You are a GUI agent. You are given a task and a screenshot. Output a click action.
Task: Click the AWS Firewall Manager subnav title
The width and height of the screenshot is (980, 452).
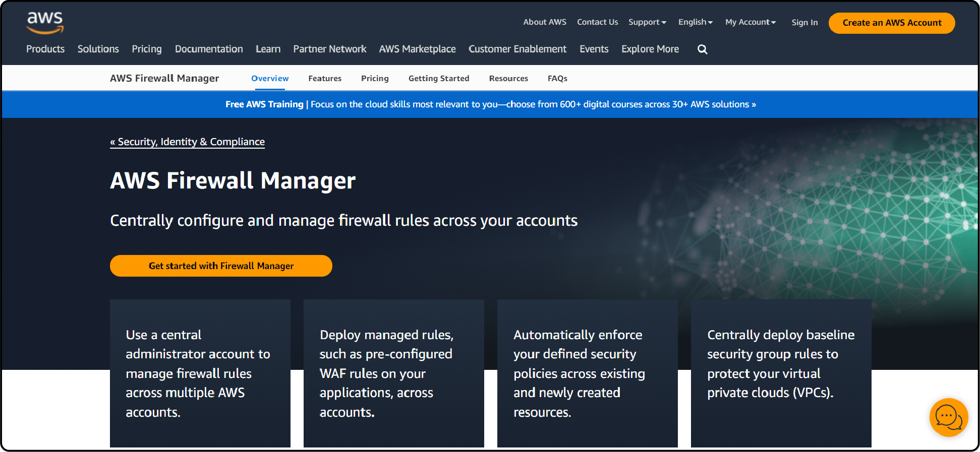pyautogui.click(x=164, y=78)
